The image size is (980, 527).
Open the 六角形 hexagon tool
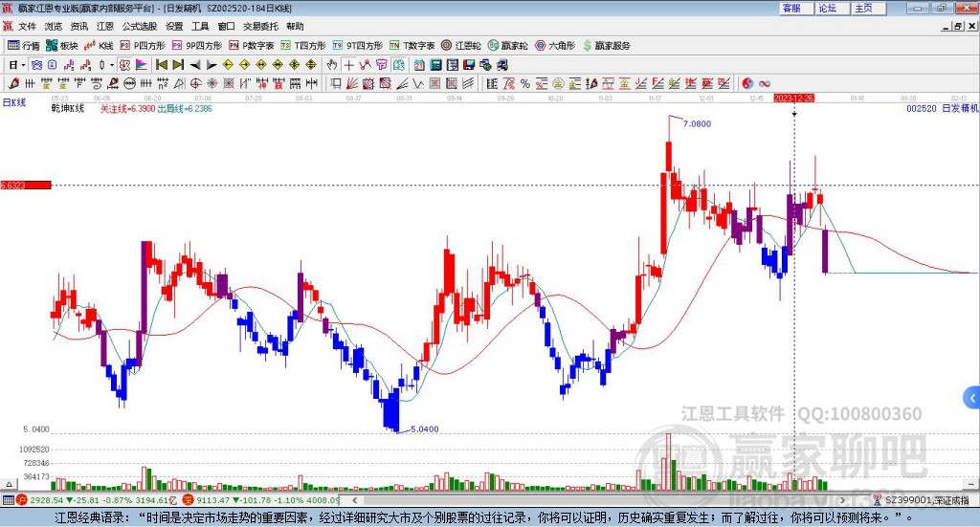[555, 46]
